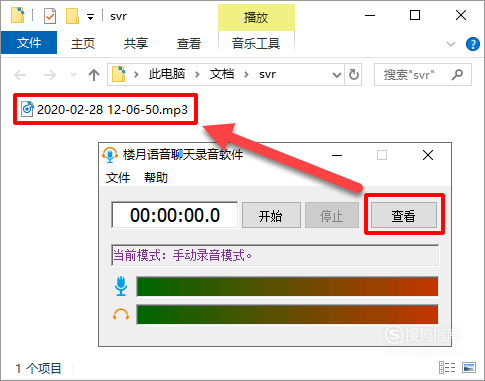Click the orange headphone icon
Screen dimensions: 485x381
121,314
